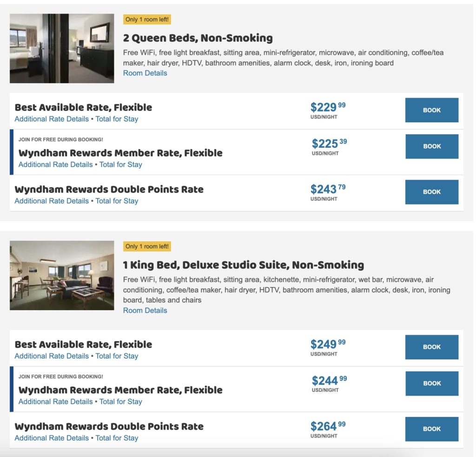This screenshot has height=457, width=476.
Task: View 2 Queen Beds room photo
Action: coord(62,48)
